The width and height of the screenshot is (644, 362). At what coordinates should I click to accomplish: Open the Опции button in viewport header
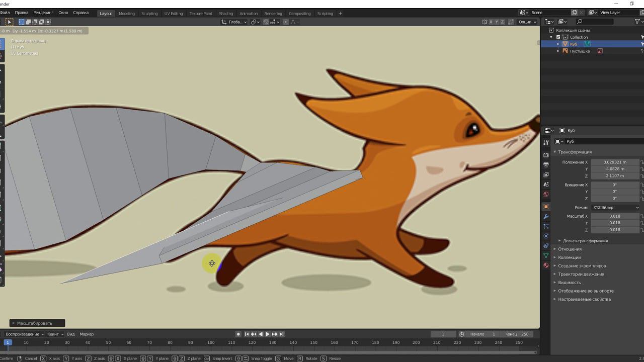pos(527,22)
